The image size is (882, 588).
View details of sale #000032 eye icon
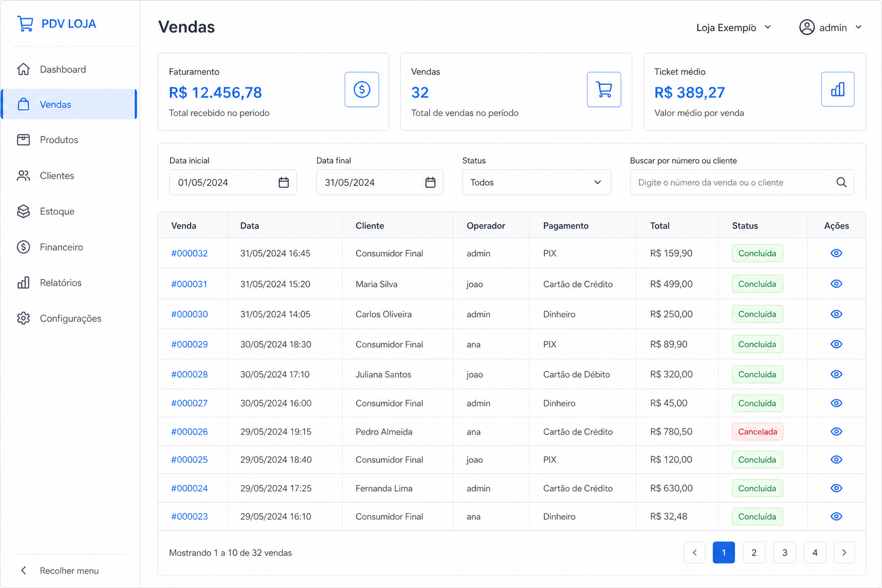(837, 253)
